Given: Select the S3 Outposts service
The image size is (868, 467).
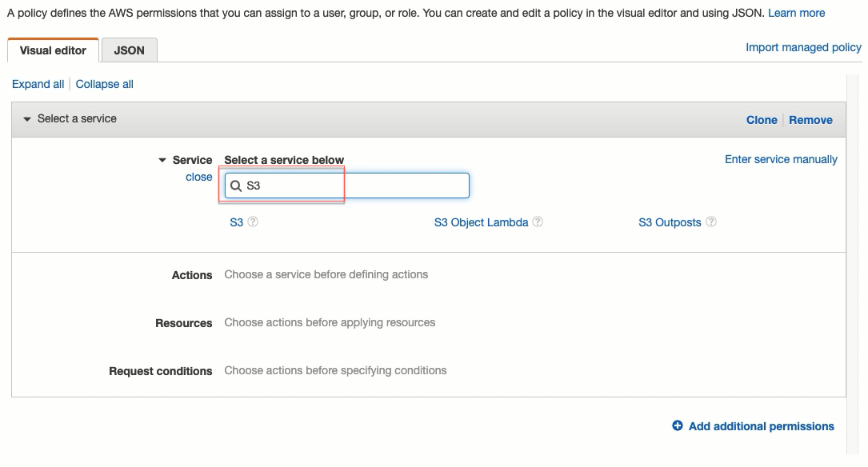Looking at the screenshot, I should 670,222.
